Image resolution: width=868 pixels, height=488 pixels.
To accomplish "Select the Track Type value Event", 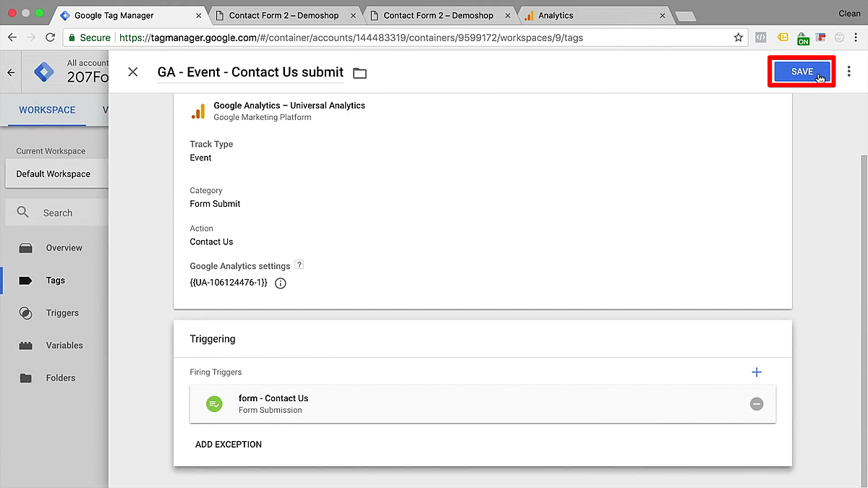I will [200, 158].
